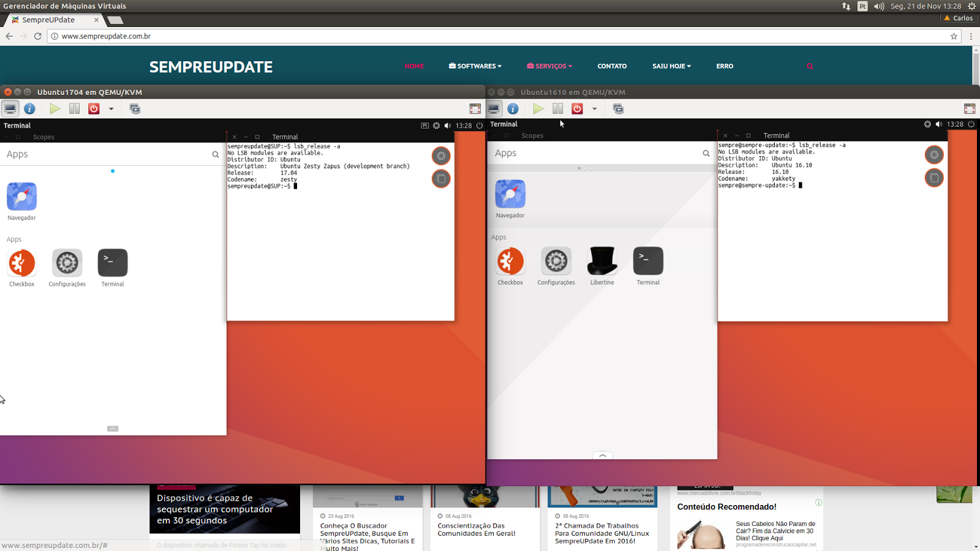Go to HOME on SempreUpdate site
Image resolution: width=980 pixels, height=551 pixels.
414,66
